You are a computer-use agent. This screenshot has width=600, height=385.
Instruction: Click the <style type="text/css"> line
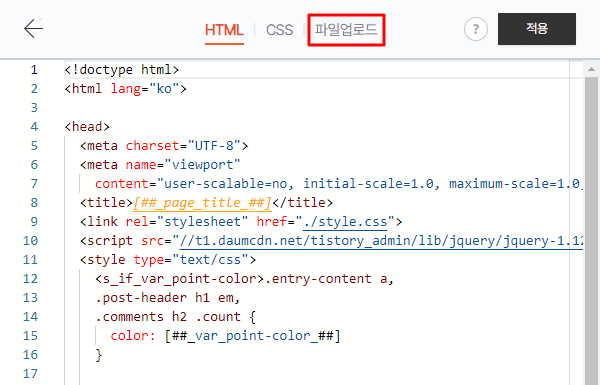168,260
